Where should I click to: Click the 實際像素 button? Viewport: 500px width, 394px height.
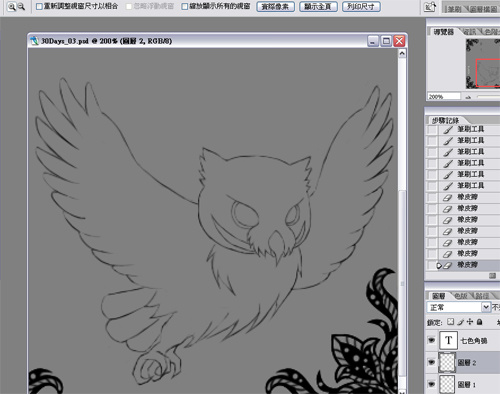click(x=275, y=6)
